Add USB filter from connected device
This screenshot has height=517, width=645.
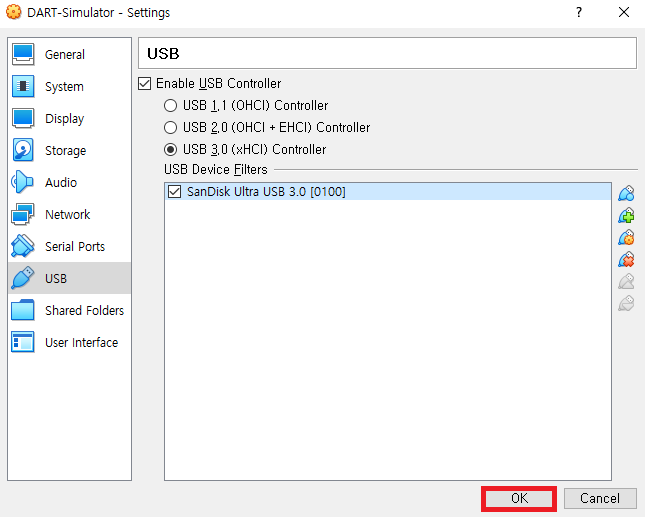click(627, 215)
